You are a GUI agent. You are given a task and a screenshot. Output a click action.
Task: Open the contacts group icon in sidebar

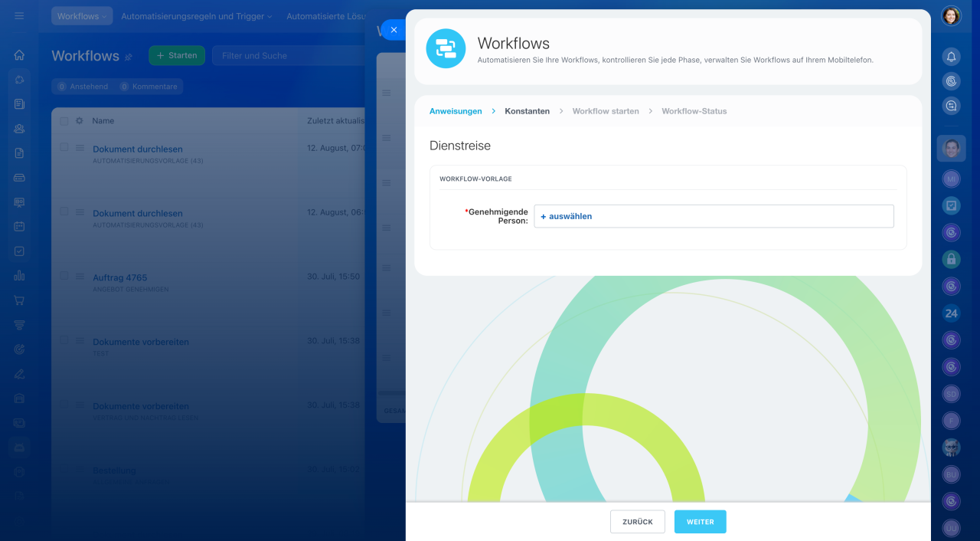(19, 129)
